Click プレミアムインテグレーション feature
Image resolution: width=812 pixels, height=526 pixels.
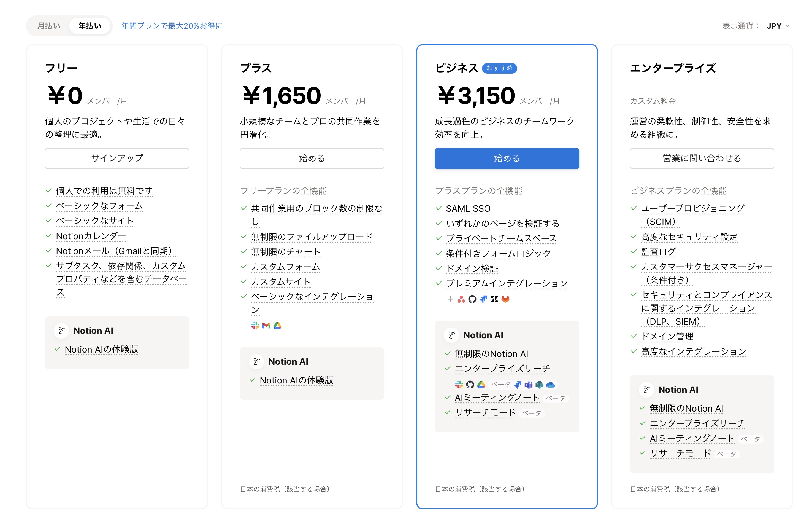[x=507, y=283]
